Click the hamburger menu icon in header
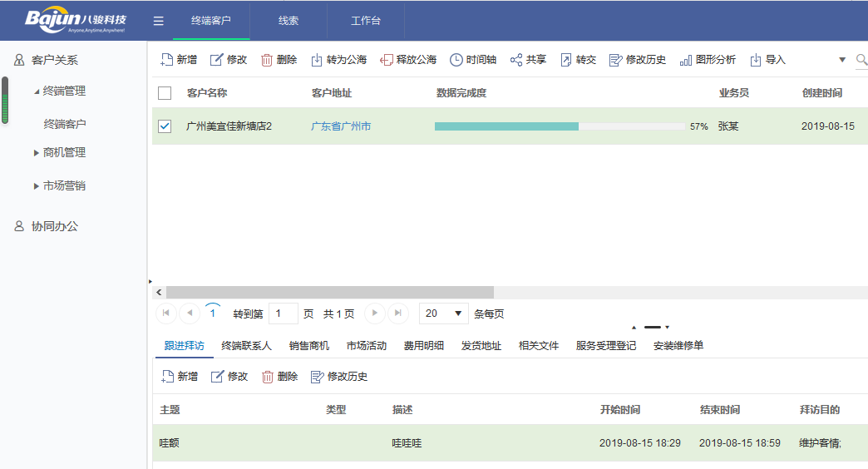Screen dimensions: 868x469 tap(159, 21)
